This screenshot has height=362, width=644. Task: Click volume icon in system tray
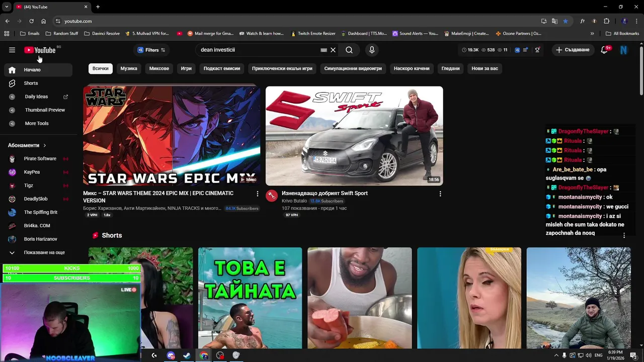coord(589,355)
